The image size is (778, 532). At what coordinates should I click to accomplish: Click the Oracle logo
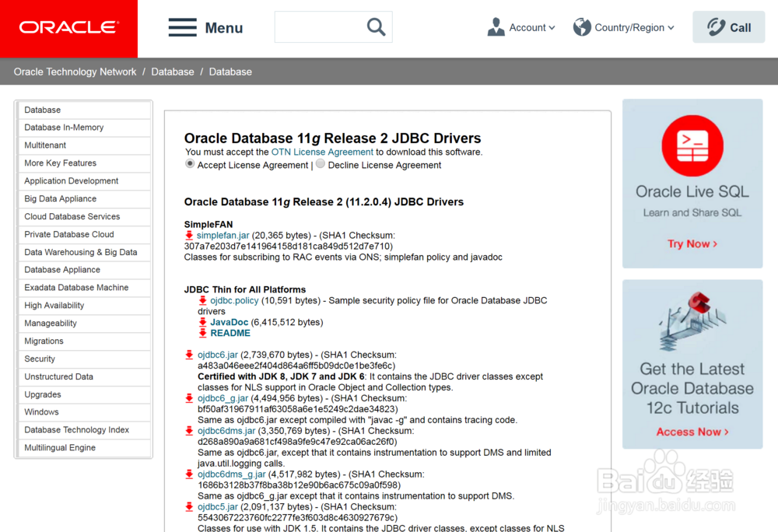[x=69, y=27]
